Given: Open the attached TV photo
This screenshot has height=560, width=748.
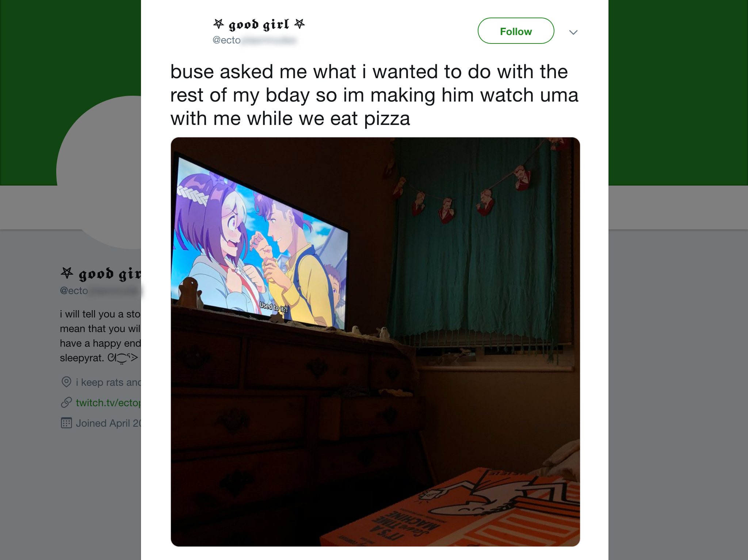Looking at the screenshot, I should click(375, 342).
